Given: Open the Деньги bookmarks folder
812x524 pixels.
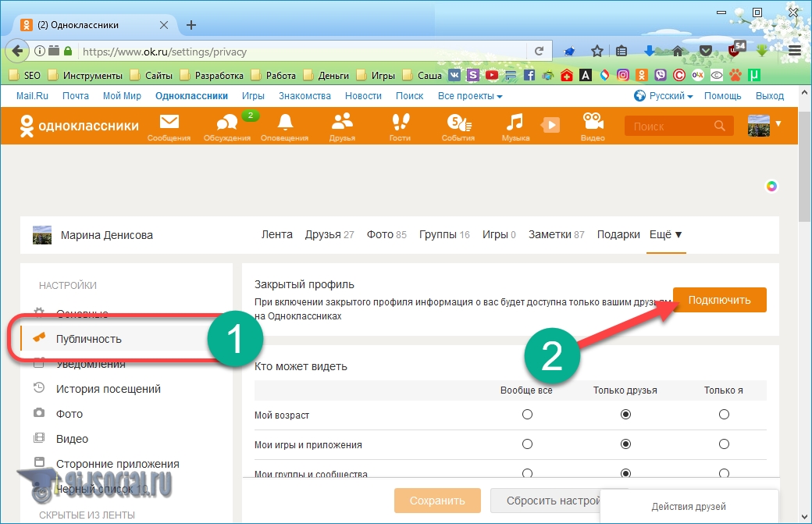Looking at the screenshot, I should pos(326,75).
